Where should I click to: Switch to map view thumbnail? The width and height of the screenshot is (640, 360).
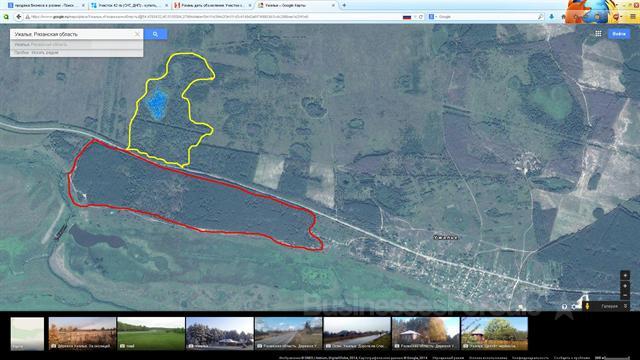pyautogui.click(x=27, y=334)
